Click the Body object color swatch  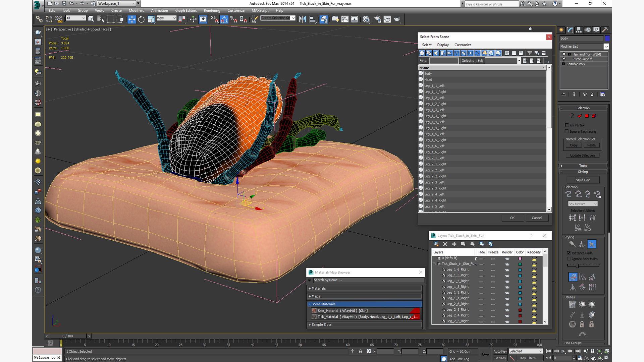607,39
